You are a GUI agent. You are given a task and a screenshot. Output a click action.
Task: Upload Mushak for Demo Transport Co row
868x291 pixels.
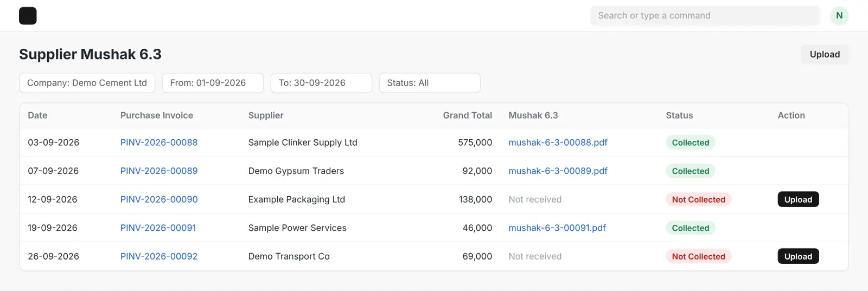[x=798, y=256]
